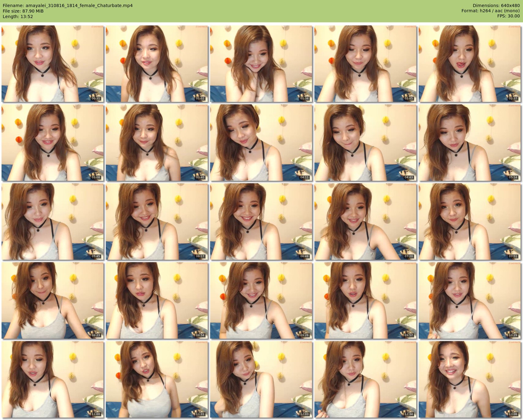
Task: Open the thumbnail stamped 05:45
Action: coord(53,221)
